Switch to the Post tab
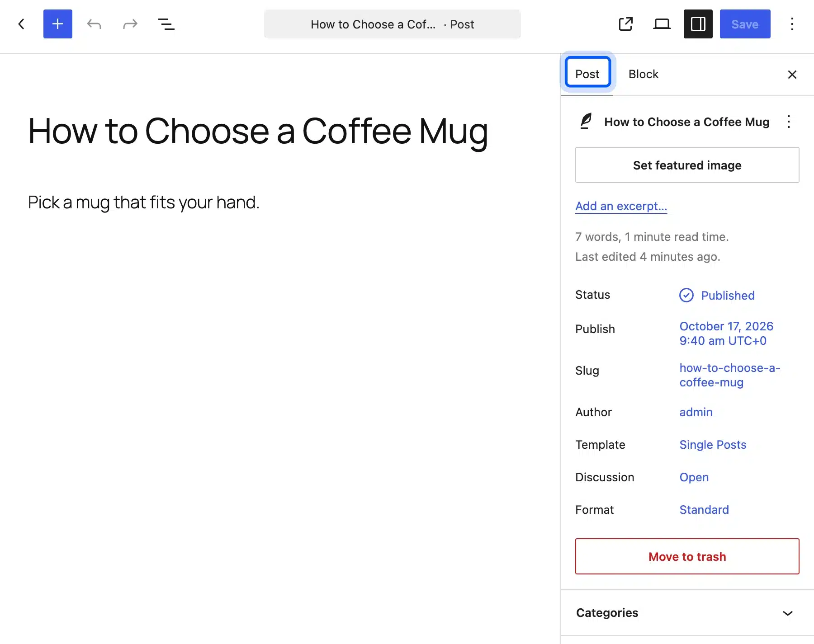 coord(587,74)
